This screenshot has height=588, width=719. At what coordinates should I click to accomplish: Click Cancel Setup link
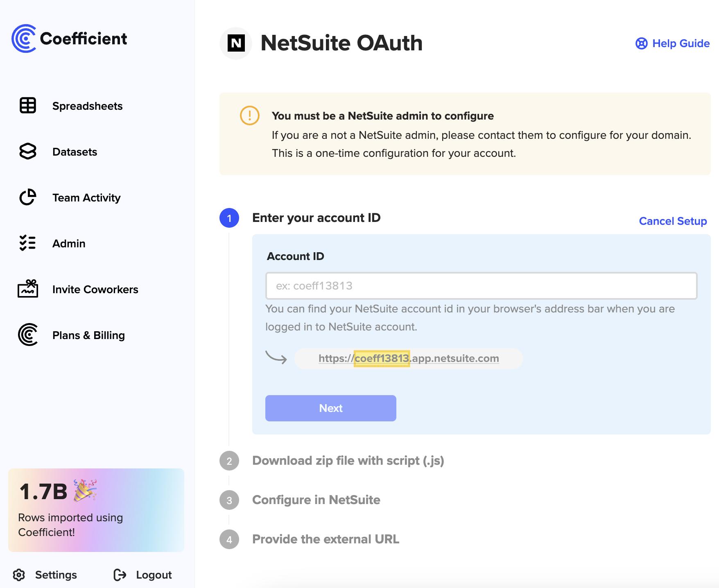(x=673, y=221)
